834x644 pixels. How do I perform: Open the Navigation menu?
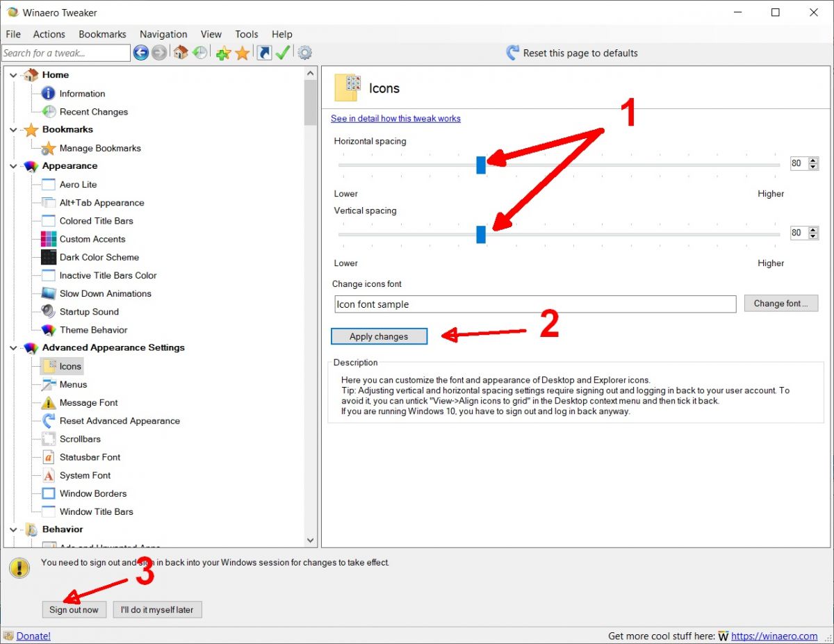point(163,34)
